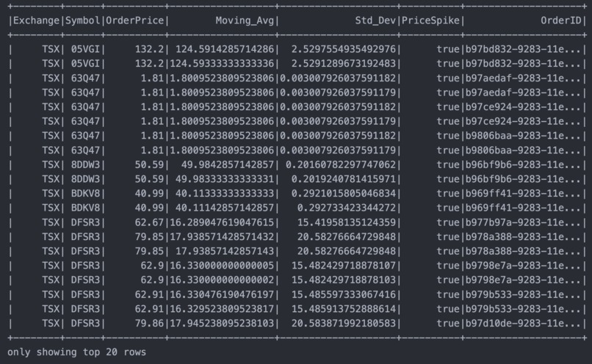Select Moving_Avg value 49.9842857142857
The image size is (592, 364).
click(x=228, y=165)
